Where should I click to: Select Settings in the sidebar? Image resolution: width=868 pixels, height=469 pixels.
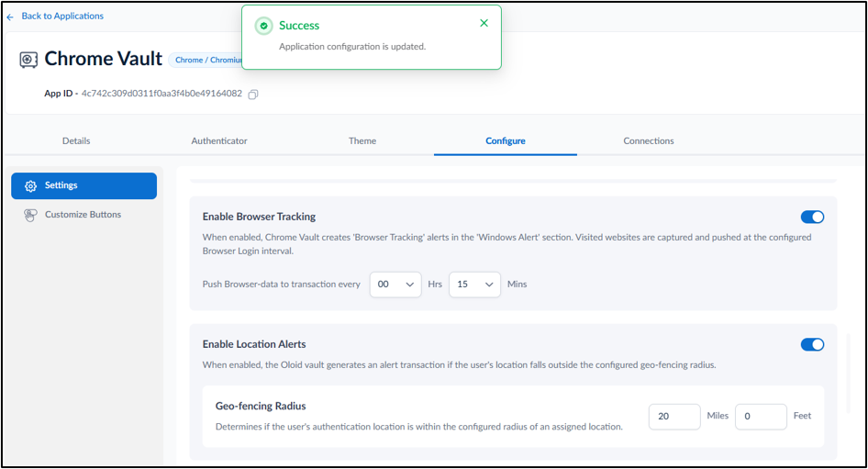coord(84,185)
